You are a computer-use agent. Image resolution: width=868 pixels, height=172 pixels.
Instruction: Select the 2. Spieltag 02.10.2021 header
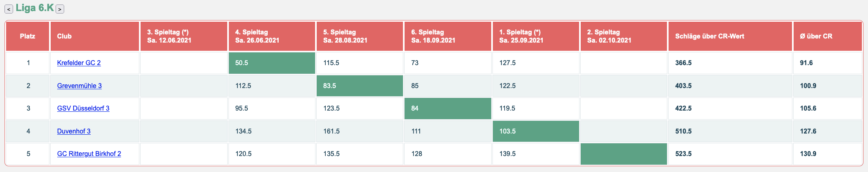pyautogui.click(x=609, y=36)
